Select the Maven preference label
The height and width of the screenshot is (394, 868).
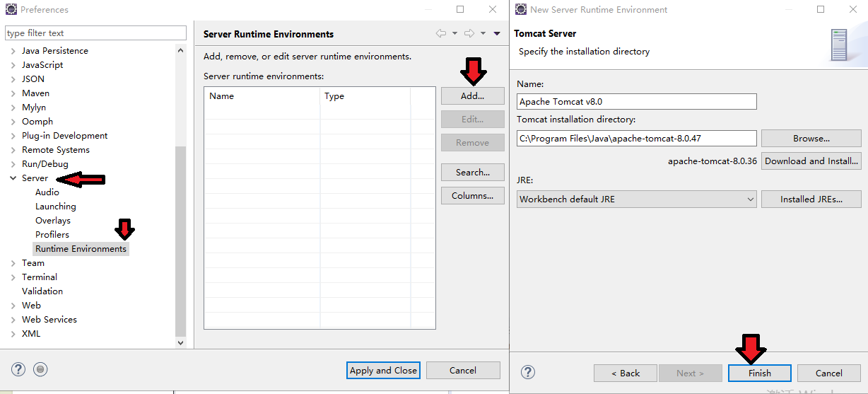click(x=35, y=93)
